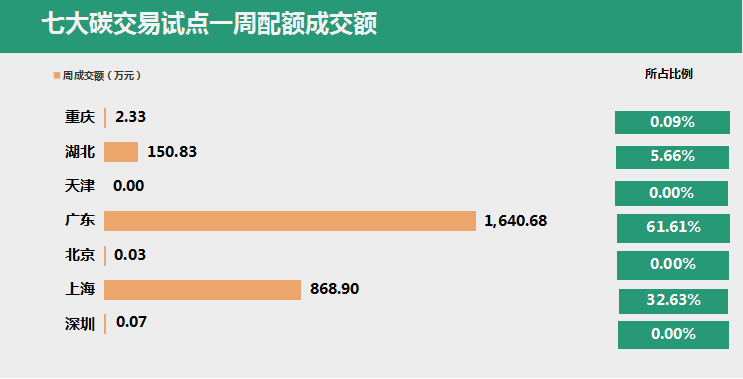Image resolution: width=743 pixels, height=379 pixels.
Task: Select the 湖北 orange bar
Action: tap(121, 152)
